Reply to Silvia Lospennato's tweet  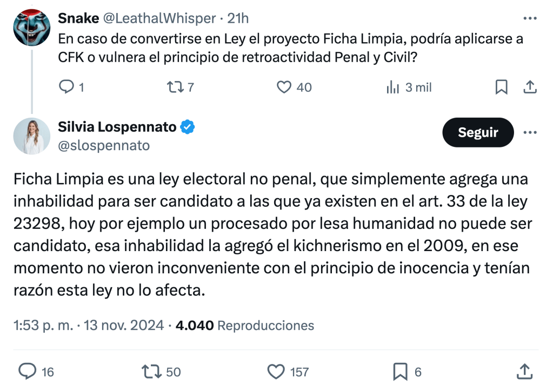coord(28,371)
